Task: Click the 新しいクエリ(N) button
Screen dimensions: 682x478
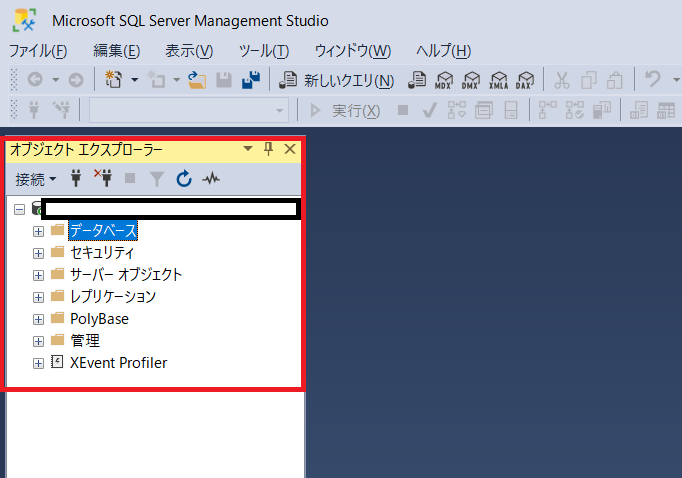Action: [336, 80]
